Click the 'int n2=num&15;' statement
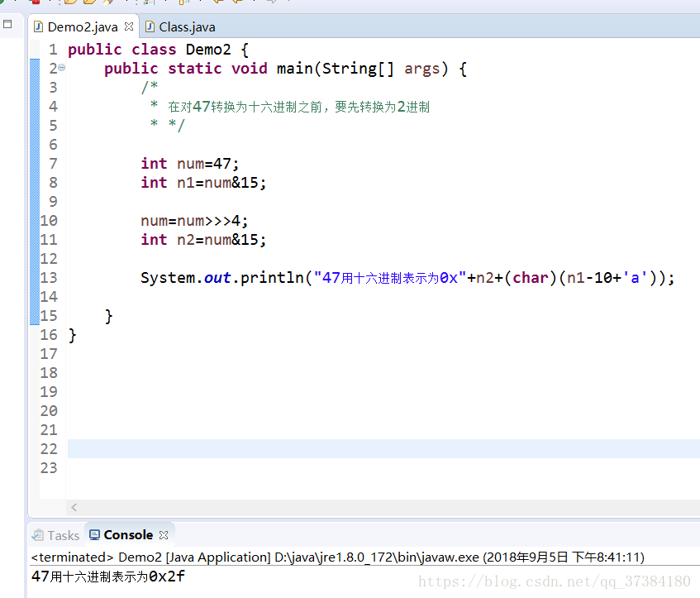This screenshot has width=700, height=598. (203, 240)
